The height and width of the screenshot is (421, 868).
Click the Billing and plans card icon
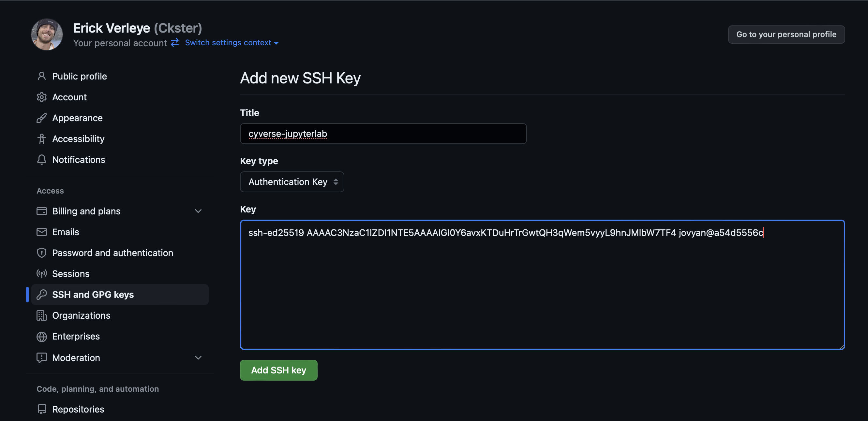tap(42, 211)
